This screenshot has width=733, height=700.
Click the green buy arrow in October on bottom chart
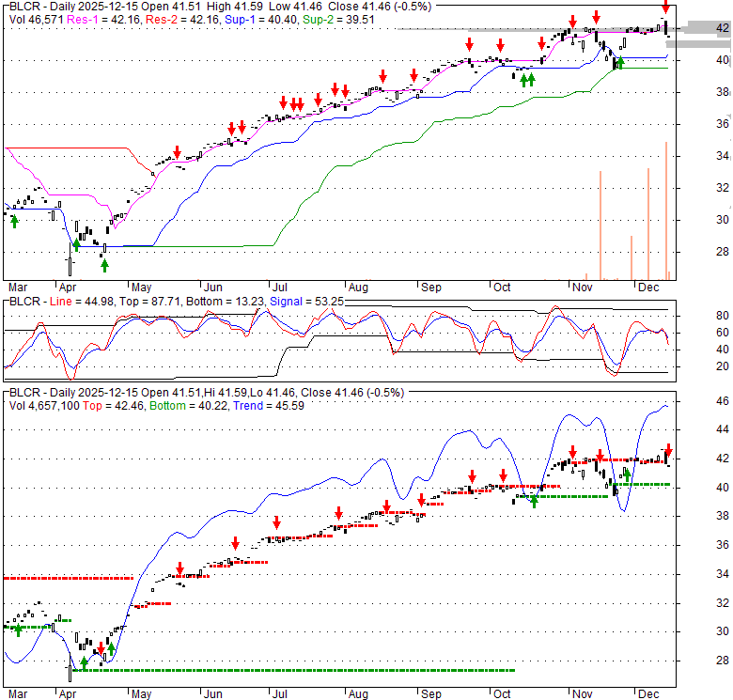tap(534, 500)
